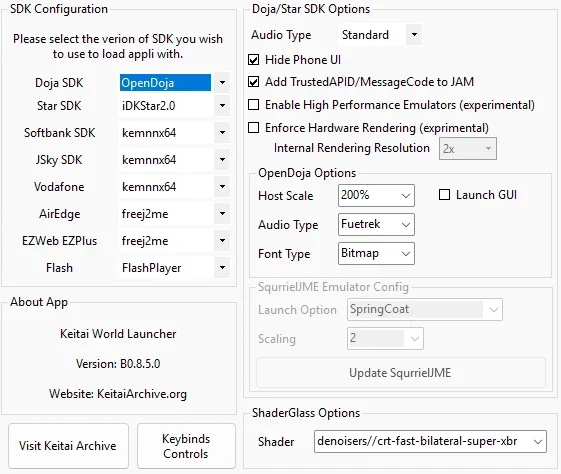The height and width of the screenshot is (474, 561).
Task: Click the Visit Keitai Archive button
Action: click(x=68, y=446)
